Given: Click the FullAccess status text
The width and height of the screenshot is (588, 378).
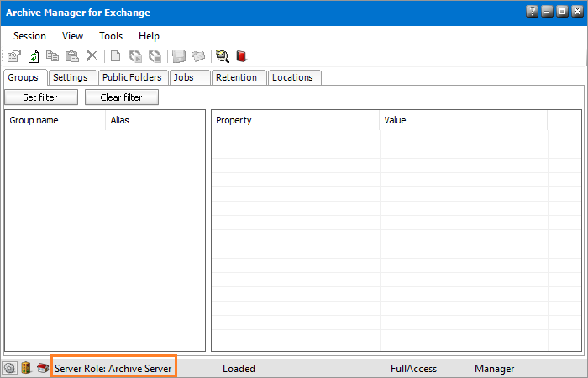Looking at the screenshot, I should [x=413, y=369].
